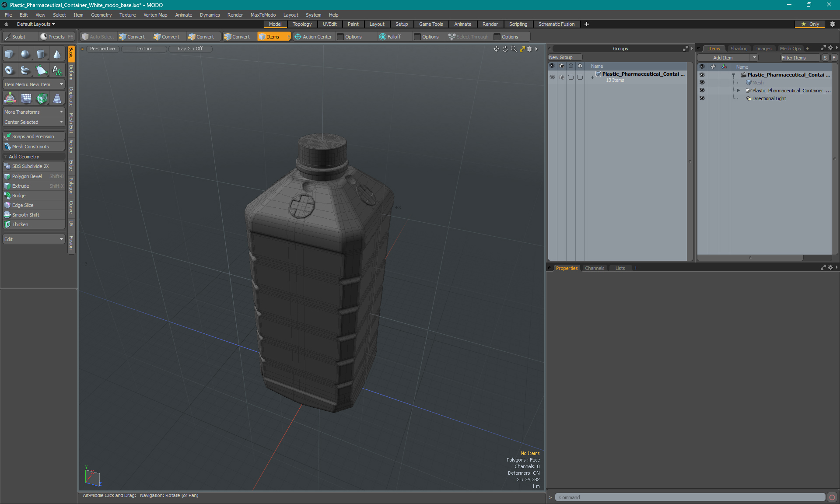Select the Torus primitive tool
The height and width of the screenshot is (504, 840).
coord(9,70)
